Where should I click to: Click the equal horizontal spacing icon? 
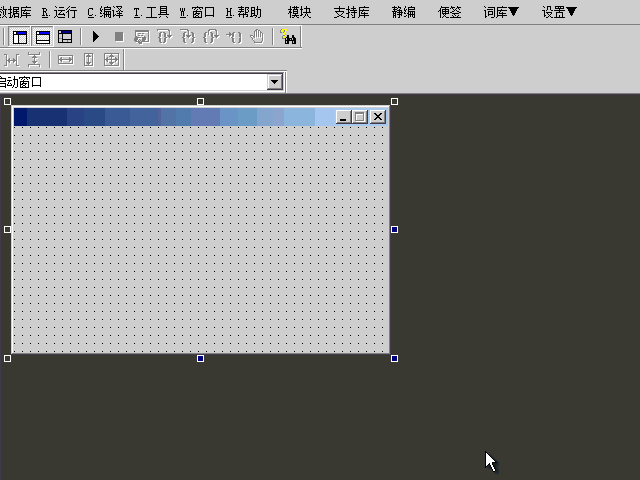point(11,60)
